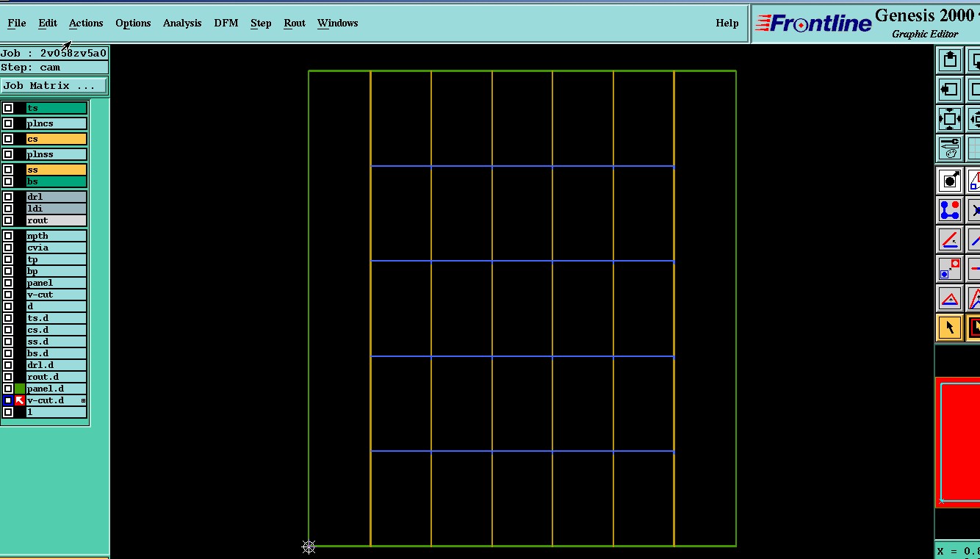Select the cs layer name
Screen dimensions: 980x559
click(57, 139)
